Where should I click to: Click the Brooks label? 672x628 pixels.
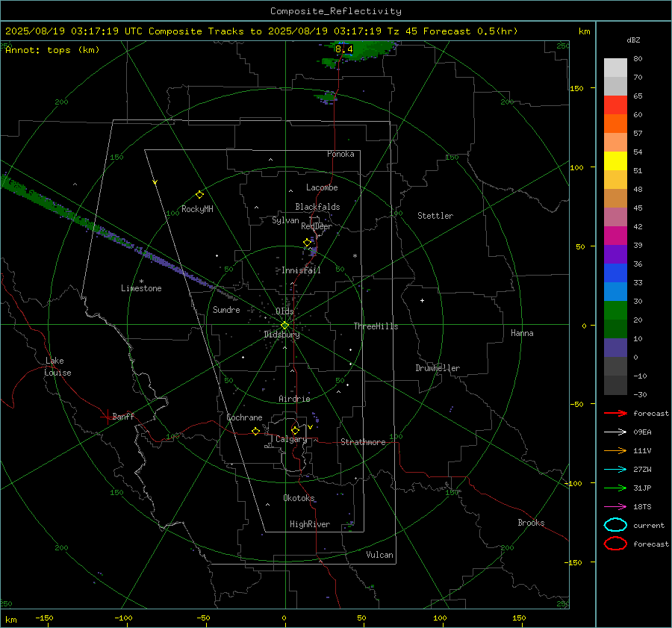point(531,523)
